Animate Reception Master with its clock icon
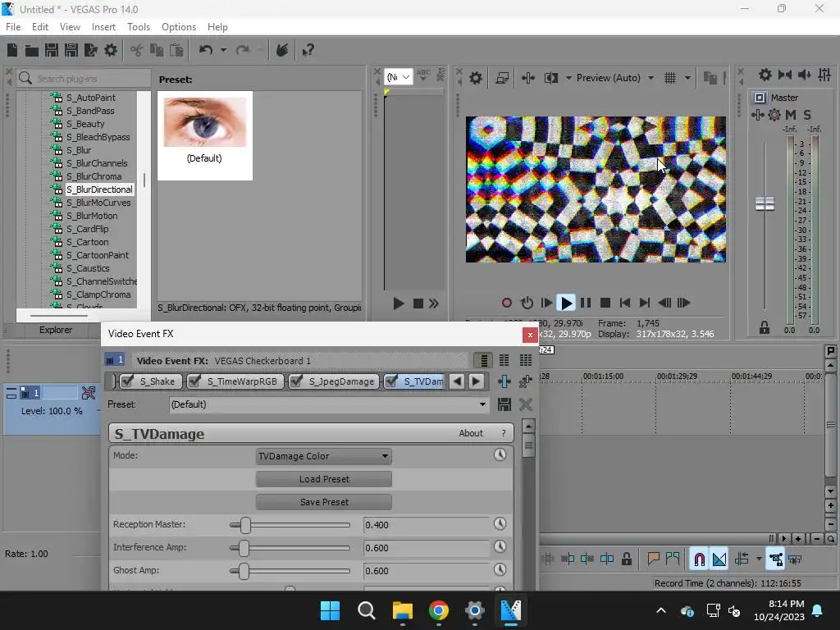This screenshot has width=840, height=630. click(500, 523)
